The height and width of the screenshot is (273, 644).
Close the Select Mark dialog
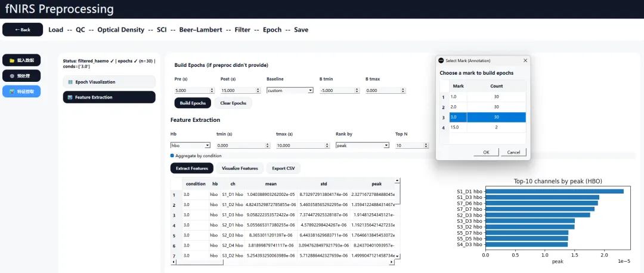[x=525, y=60]
